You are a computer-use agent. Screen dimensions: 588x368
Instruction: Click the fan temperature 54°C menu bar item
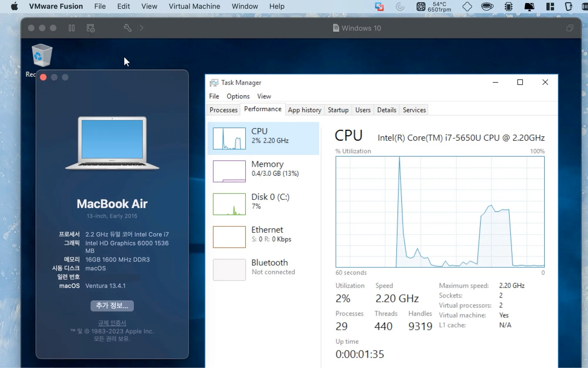click(x=434, y=6)
